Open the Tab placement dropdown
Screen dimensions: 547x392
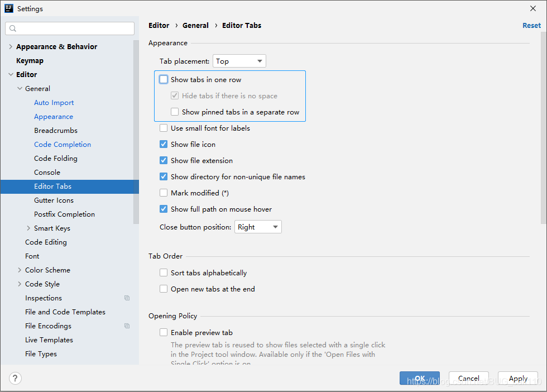click(239, 60)
